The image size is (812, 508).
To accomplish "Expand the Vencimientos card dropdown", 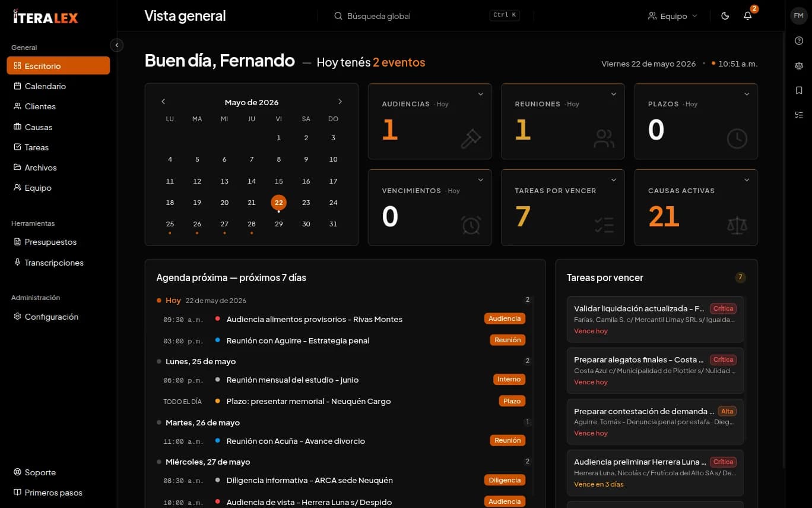I will pyautogui.click(x=481, y=180).
